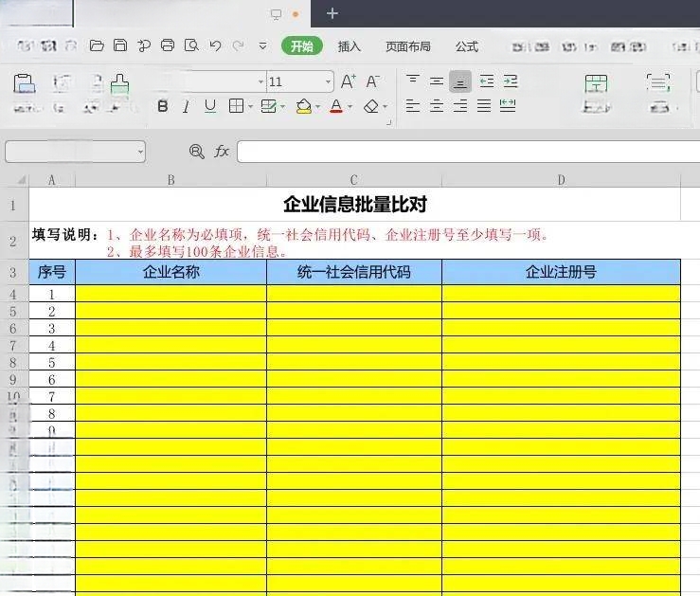Add a new tab with plus button
The image size is (700, 596).
pos(332,13)
